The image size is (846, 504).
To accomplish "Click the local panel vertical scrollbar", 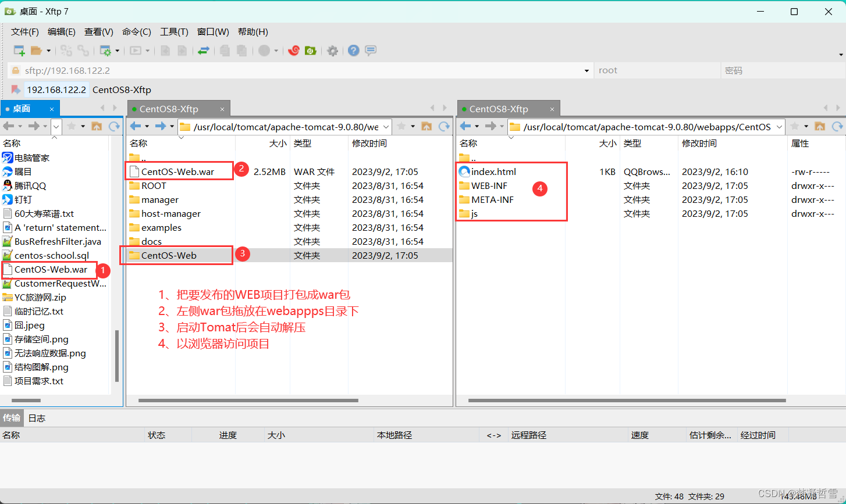I will [117, 356].
